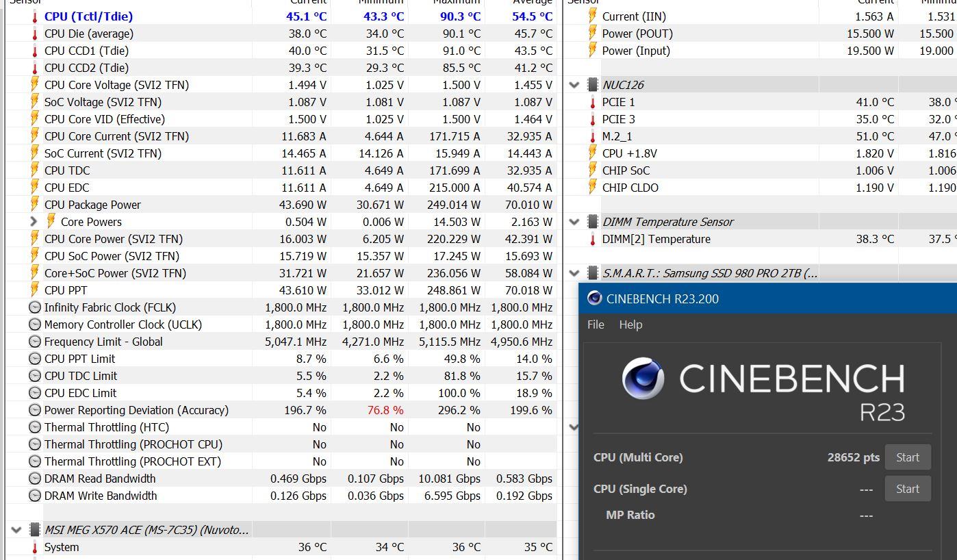This screenshot has height=560, width=957.
Task: Select the CPU Core Power (SVI2 TFN) row
Action: 281,239
